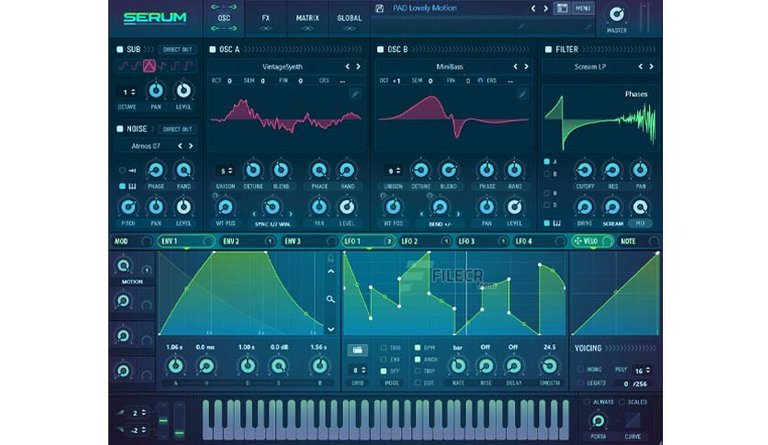Switch to the FX tab
Image resolution: width=768 pixels, height=445 pixels.
tap(265, 18)
